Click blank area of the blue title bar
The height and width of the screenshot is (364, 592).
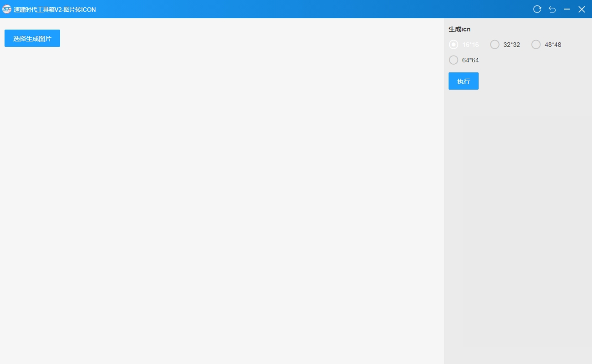pyautogui.click(x=304, y=9)
